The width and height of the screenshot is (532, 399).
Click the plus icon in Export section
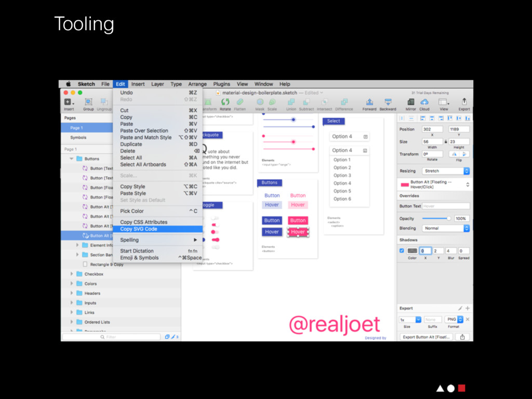(x=468, y=308)
